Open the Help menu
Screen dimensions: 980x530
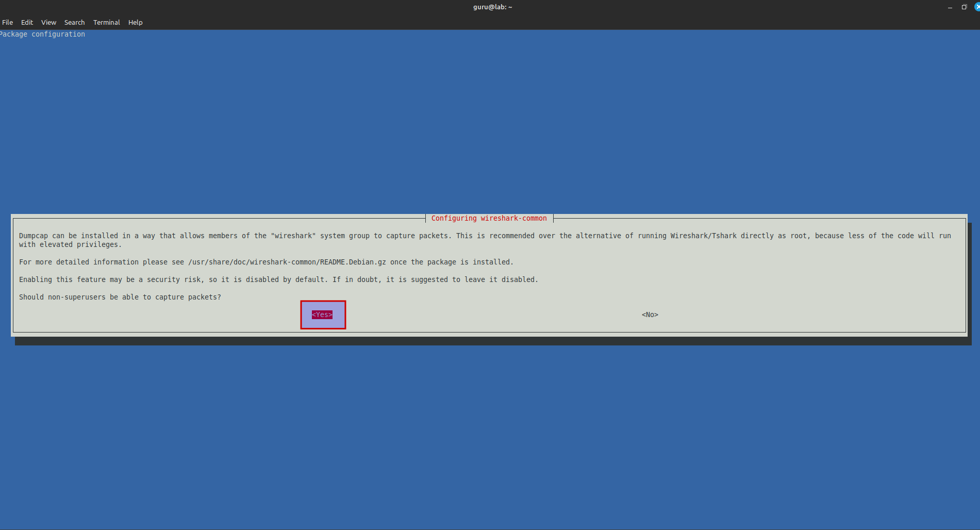tap(135, 22)
